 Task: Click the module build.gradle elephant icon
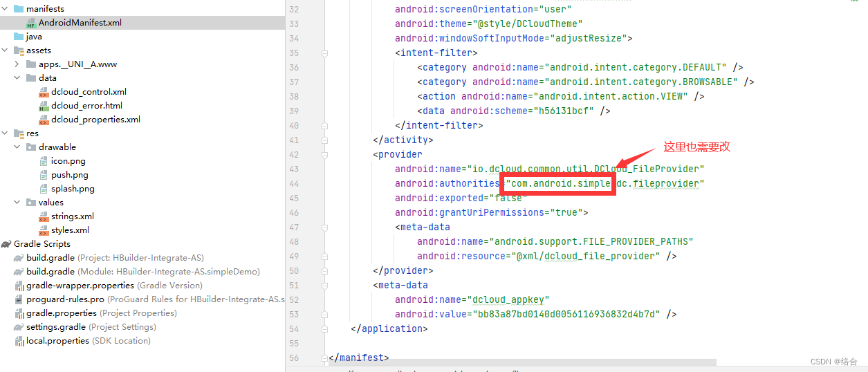[19, 272]
